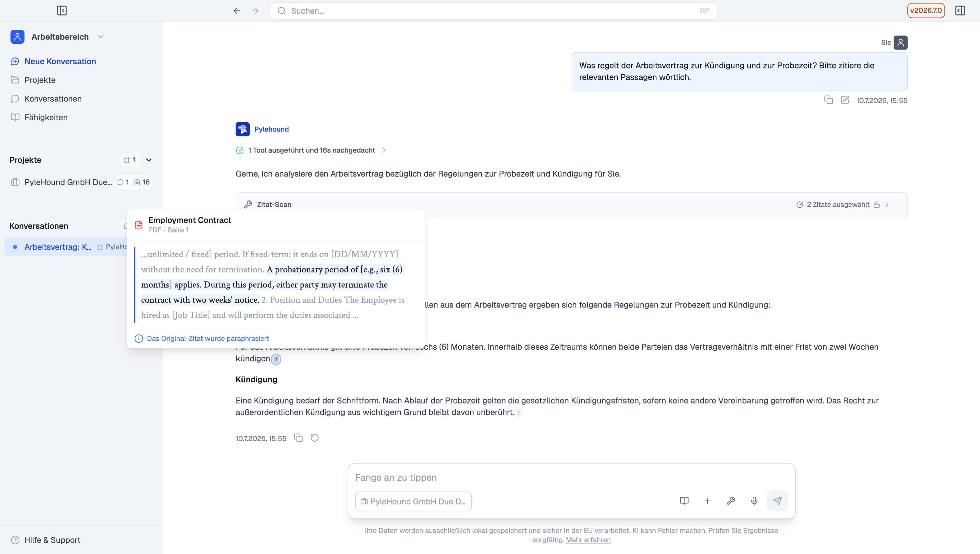Open the skills book icon in composer
This screenshot has width=980, height=554.
click(x=684, y=501)
